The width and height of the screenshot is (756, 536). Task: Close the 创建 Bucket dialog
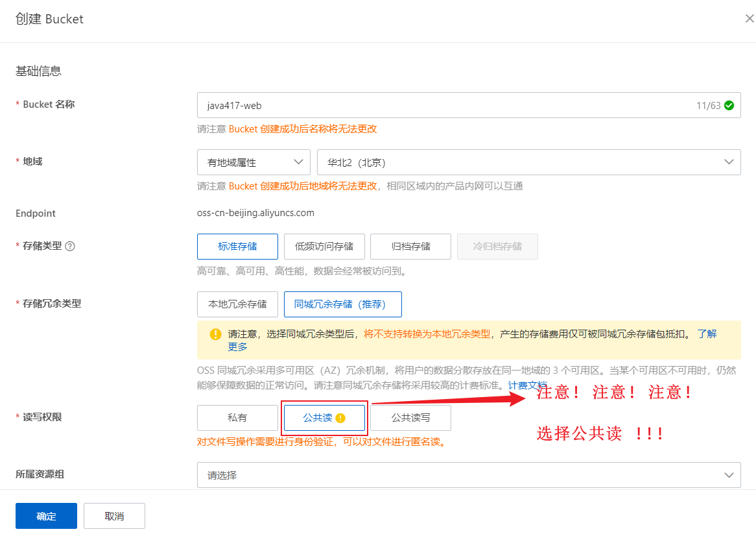pos(750,19)
